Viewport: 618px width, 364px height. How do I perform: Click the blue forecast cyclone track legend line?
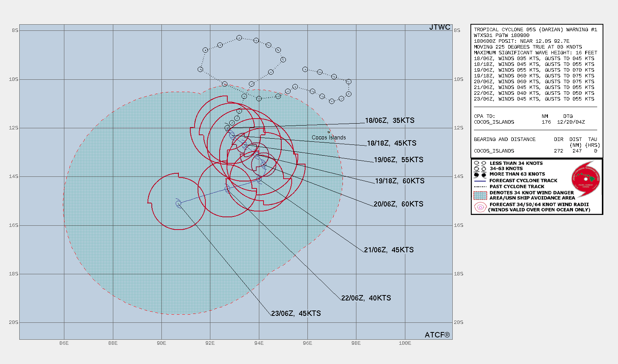pos(480,181)
